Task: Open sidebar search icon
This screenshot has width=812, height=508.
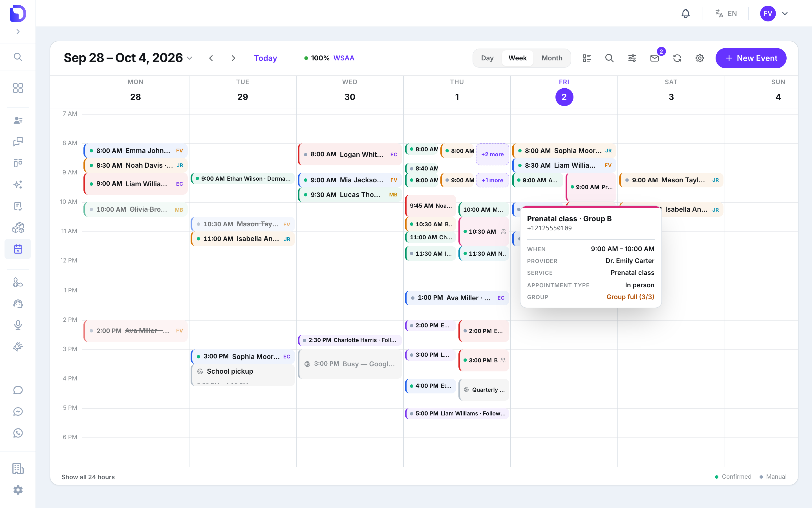Action: point(18,57)
